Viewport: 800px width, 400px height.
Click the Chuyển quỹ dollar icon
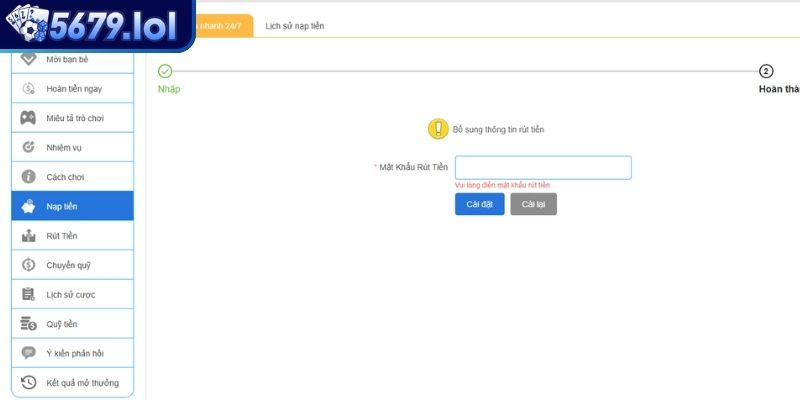coord(29,265)
